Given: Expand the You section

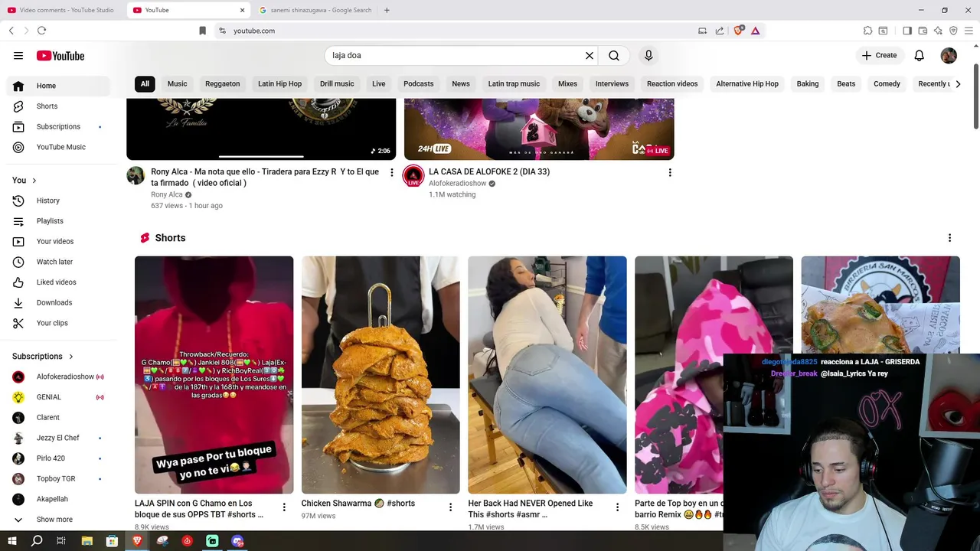Looking at the screenshot, I should pos(24,180).
